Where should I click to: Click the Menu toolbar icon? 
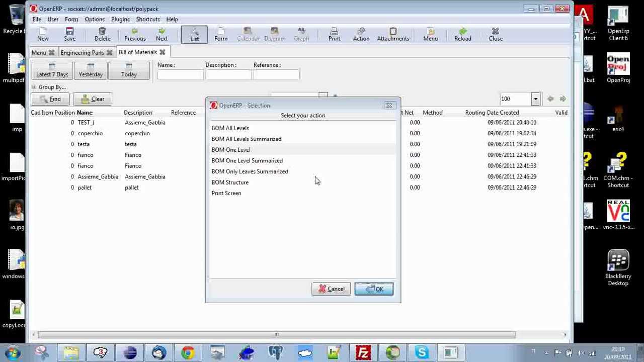[430, 34]
